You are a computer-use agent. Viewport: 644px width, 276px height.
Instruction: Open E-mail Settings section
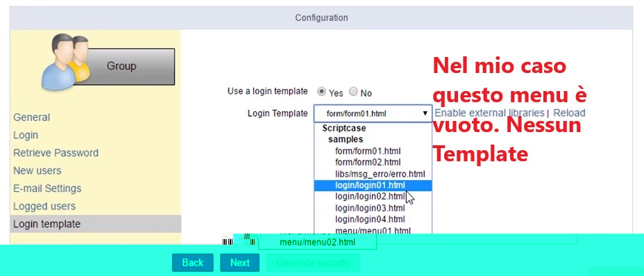point(47,188)
